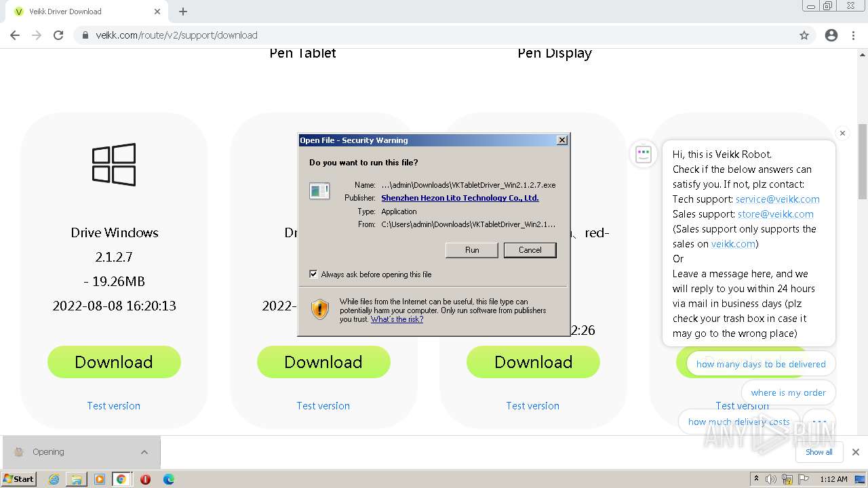
Task: Close the downloads bar
Action: [856, 452]
